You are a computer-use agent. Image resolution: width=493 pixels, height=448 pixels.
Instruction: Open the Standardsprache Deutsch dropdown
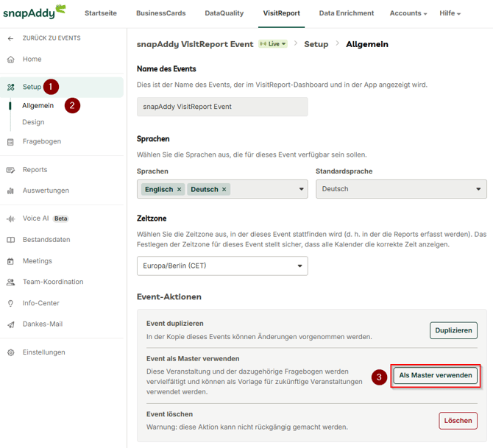pos(401,189)
